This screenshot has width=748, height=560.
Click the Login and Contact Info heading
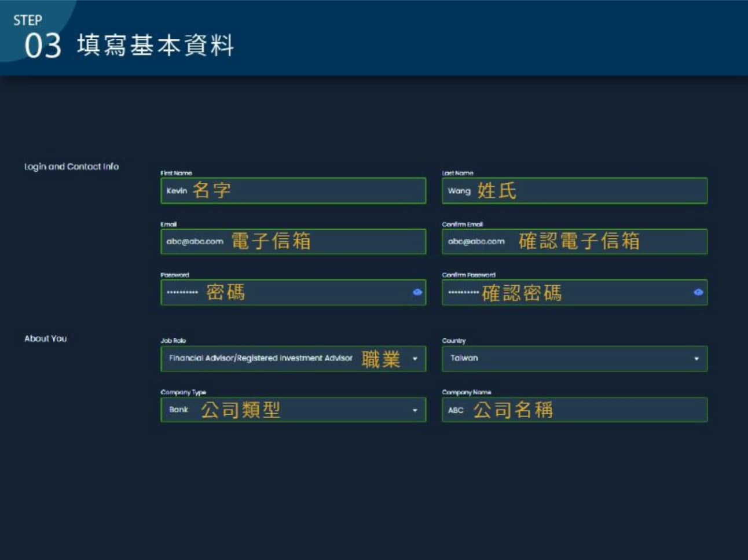point(71,167)
